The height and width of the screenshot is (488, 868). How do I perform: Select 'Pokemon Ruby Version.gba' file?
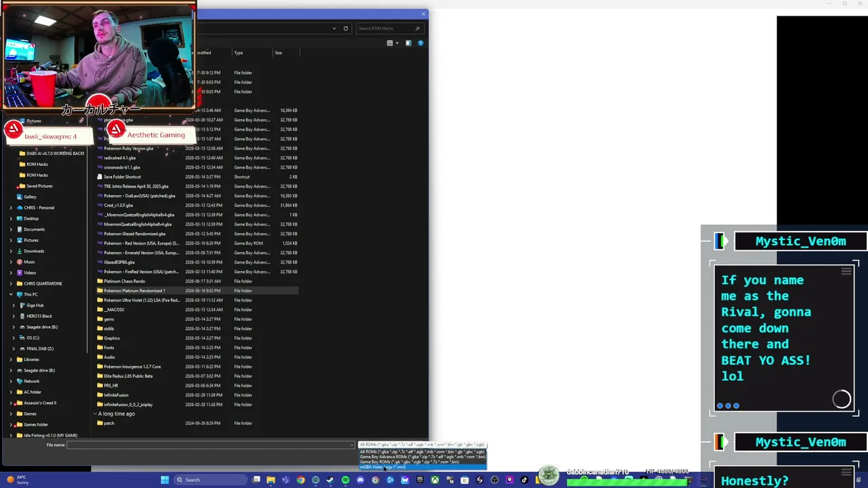tap(129, 148)
